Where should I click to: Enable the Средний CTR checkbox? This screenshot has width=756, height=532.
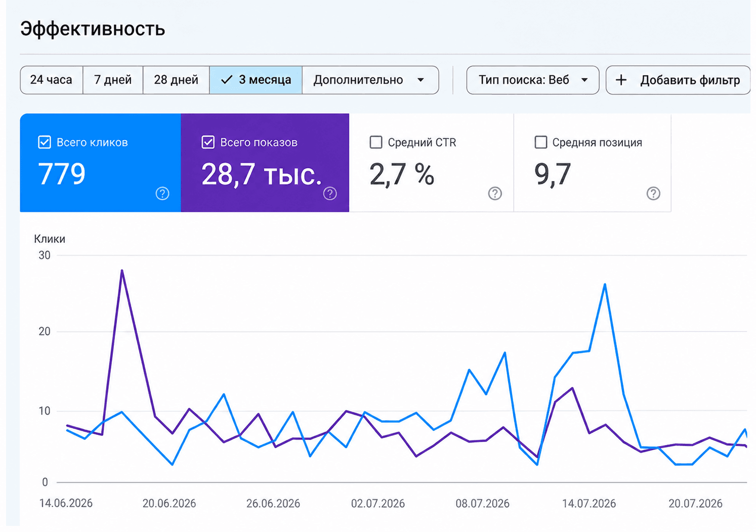tap(376, 142)
